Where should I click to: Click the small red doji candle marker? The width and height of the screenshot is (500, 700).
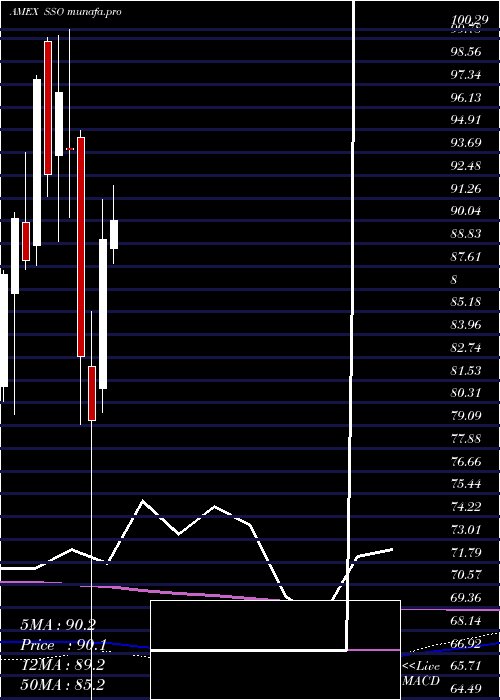[x=70, y=149]
